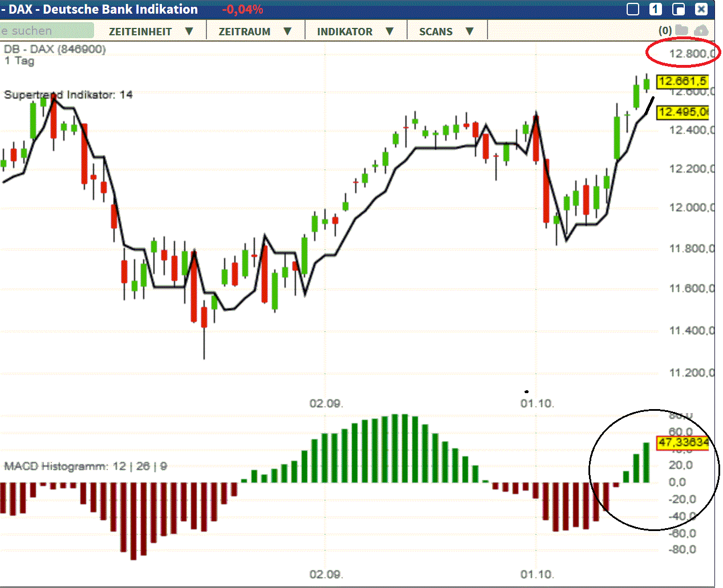
Task: Click the cloud upload icon in the toolbar
Action: pyautogui.click(x=701, y=30)
